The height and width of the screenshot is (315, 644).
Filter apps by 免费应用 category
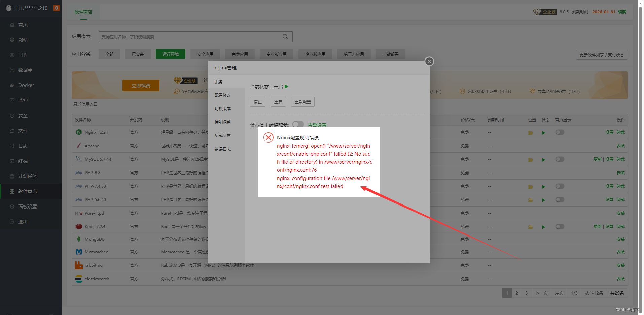point(240,54)
